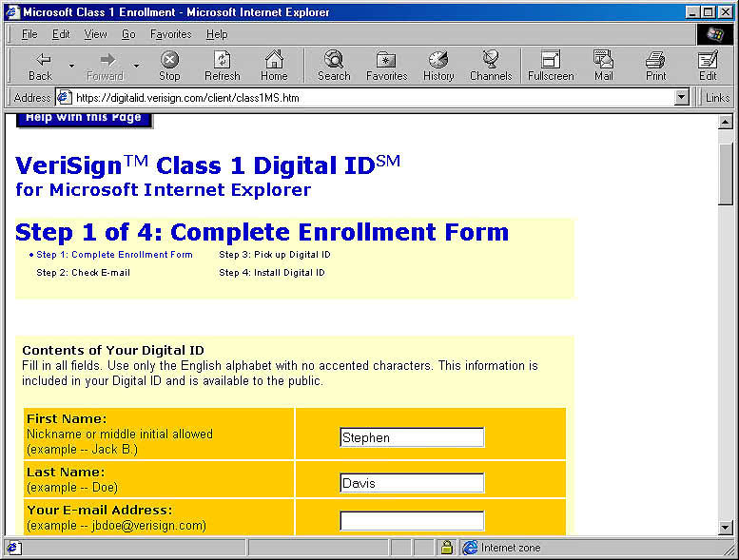This screenshot has height=560, width=739.
Task: Click the Step 2: Check E-mail text
Action: click(83, 273)
